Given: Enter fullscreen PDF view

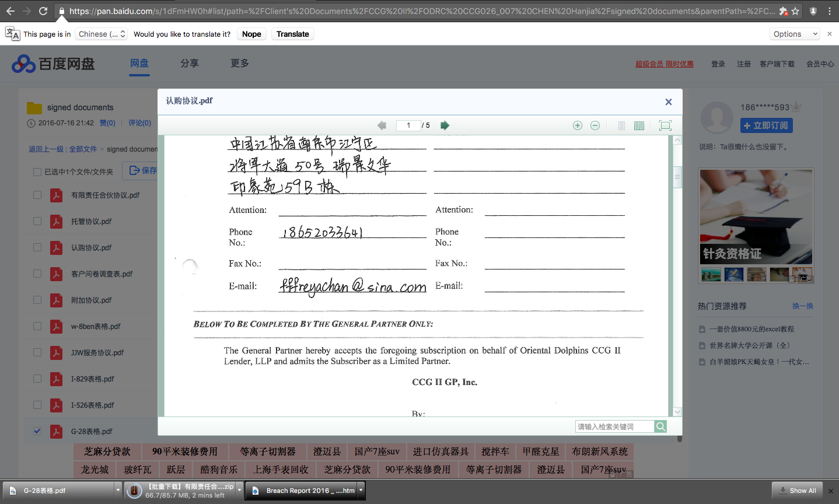Looking at the screenshot, I should [665, 125].
